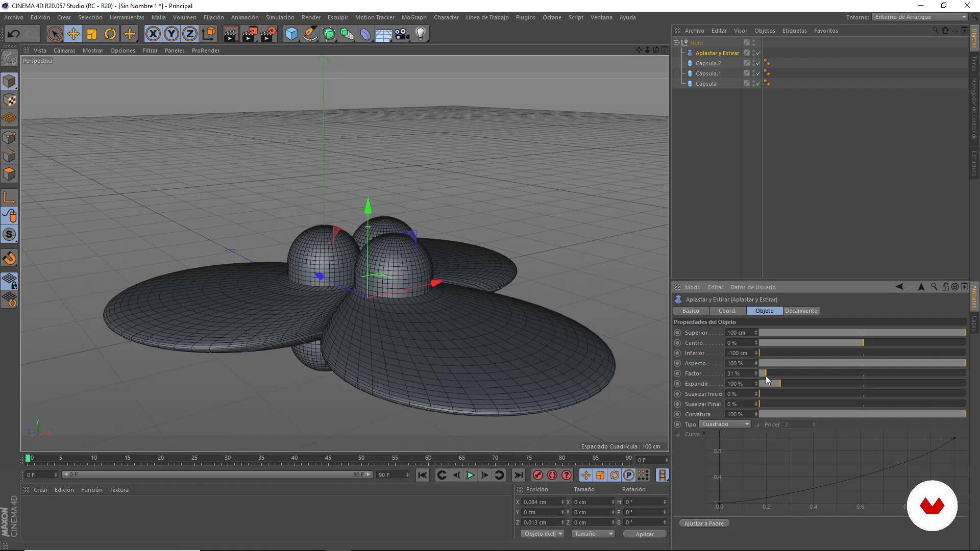Viewport: 980px width, 551px height.
Task: Open the Entorno de Arranque dropdown
Action: [919, 17]
